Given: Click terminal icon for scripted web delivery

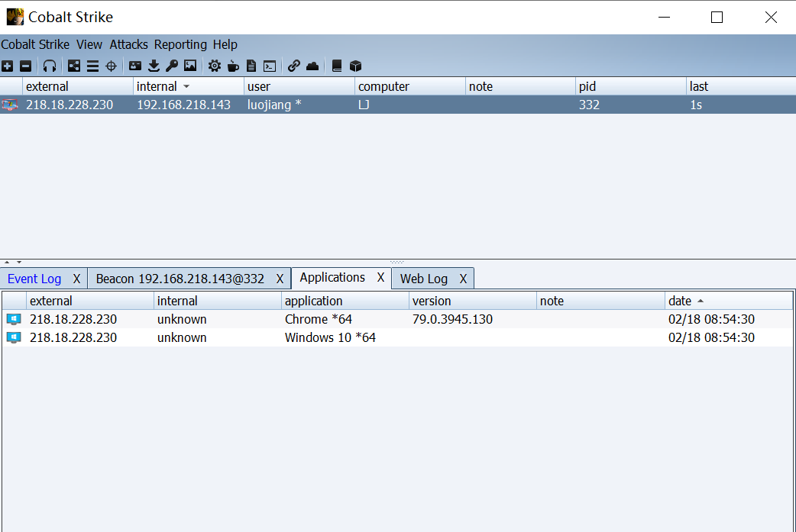Looking at the screenshot, I should coord(270,66).
